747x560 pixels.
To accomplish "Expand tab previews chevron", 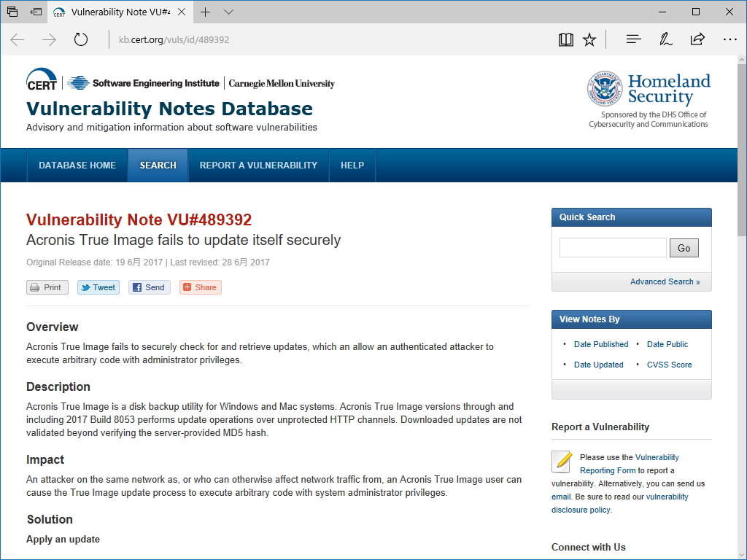I will tap(228, 12).
